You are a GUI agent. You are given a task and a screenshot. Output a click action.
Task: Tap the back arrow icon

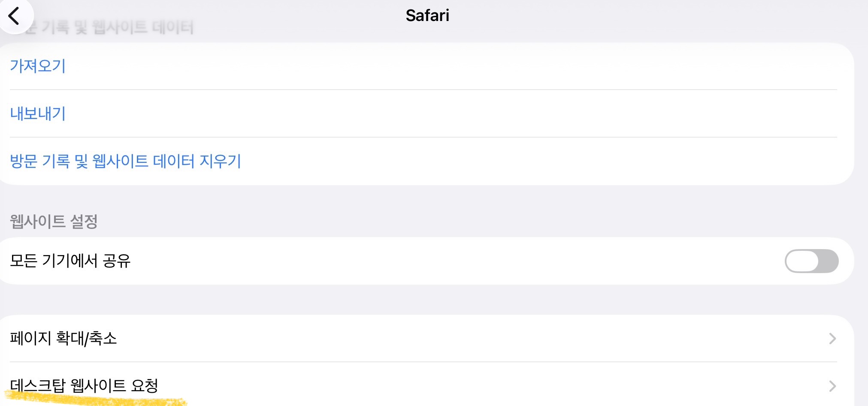[x=15, y=16]
